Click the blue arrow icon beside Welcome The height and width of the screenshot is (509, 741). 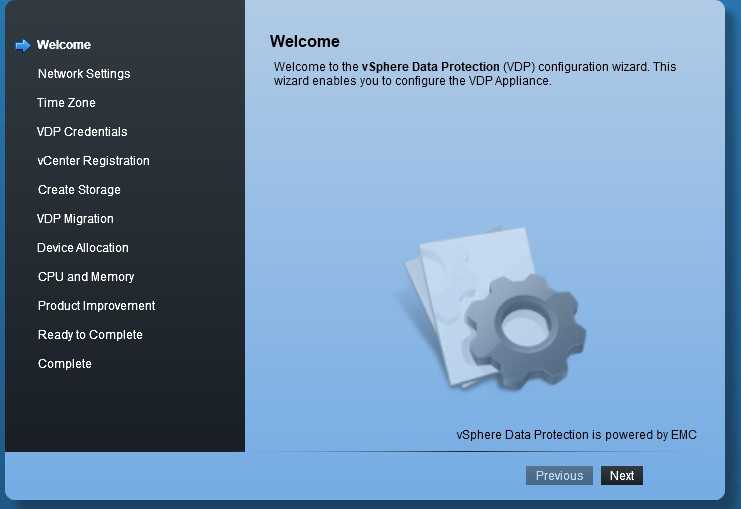point(23,45)
